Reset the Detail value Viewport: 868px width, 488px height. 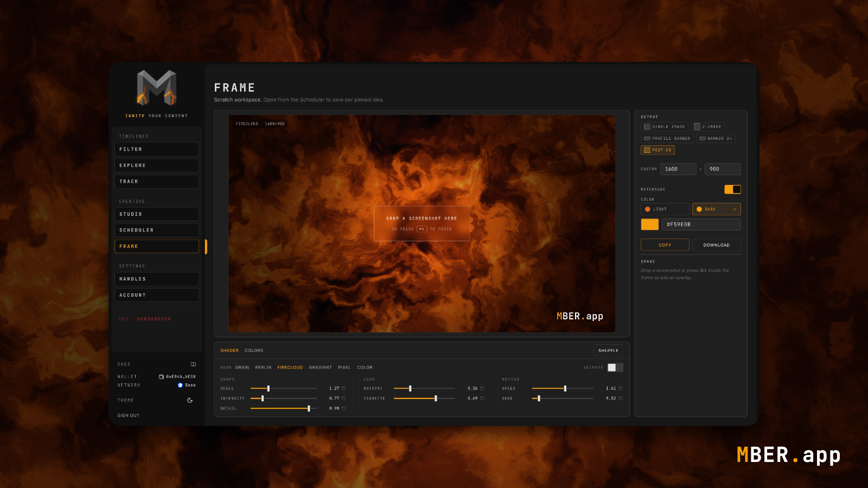pyautogui.click(x=343, y=408)
